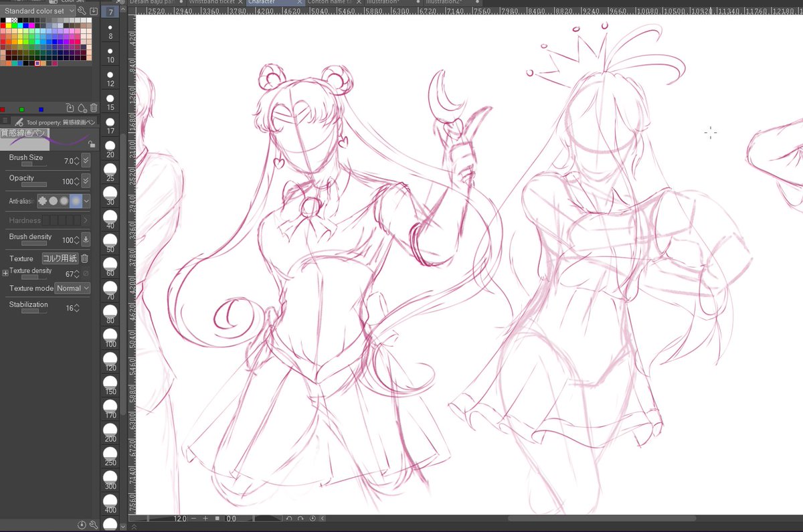Click the Tool property pen icon
Image resolution: width=803 pixels, height=532 pixels.
click(x=19, y=122)
